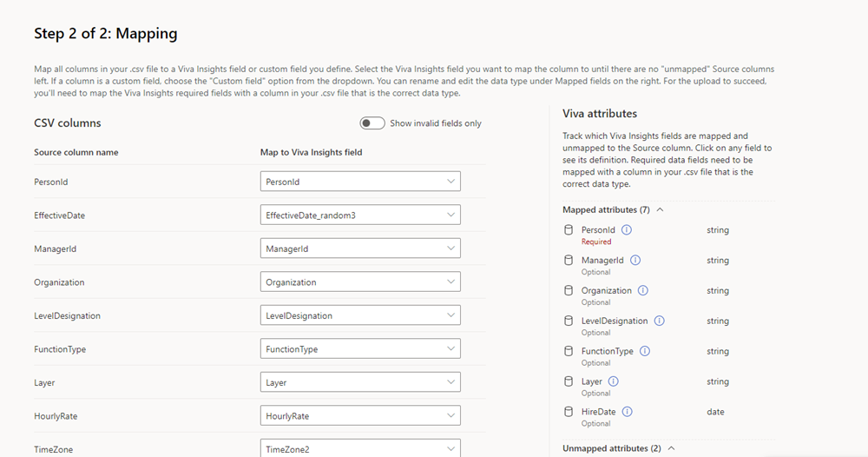Click the database icon beside Layer attribute
Image resolution: width=868 pixels, height=457 pixels.
tap(569, 381)
